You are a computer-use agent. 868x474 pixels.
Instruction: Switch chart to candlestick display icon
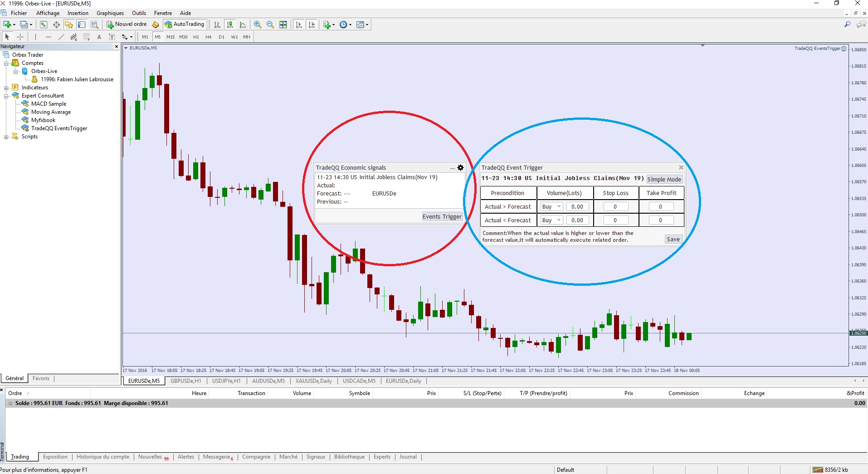(x=230, y=24)
